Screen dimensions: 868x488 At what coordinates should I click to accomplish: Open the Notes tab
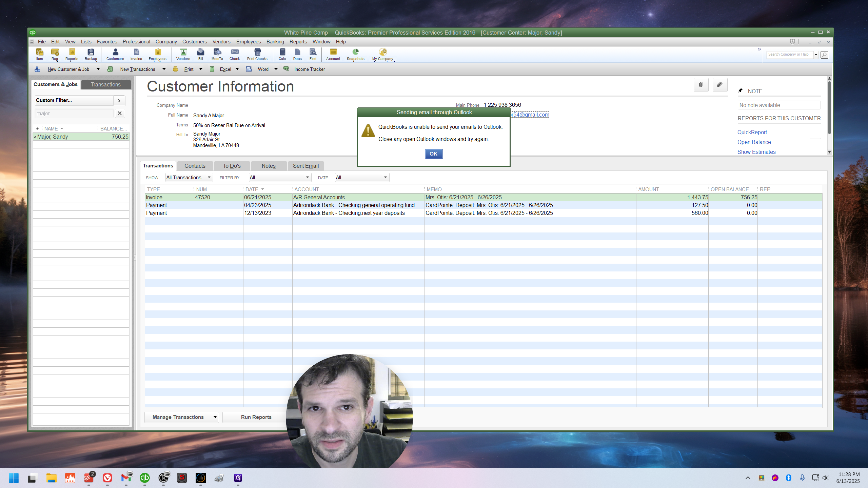(x=269, y=166)
